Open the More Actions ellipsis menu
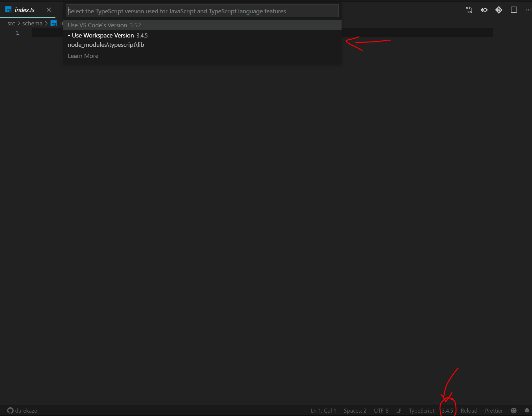This screenshot has height=416, width=532. click(x=528, y=10)
